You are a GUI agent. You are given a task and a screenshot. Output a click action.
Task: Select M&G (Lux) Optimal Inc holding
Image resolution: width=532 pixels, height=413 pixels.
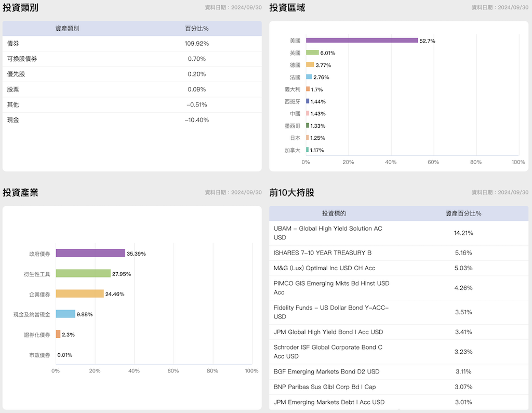pyautogui.click(x=324, y=268)
